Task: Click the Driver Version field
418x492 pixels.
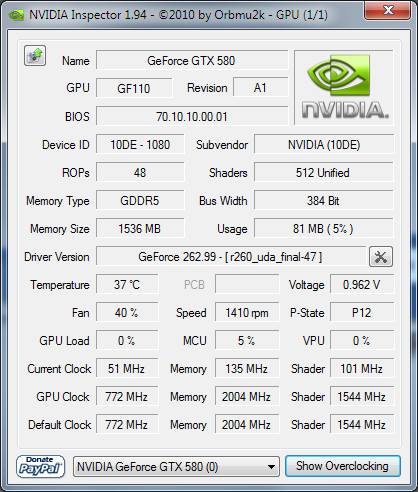Action: (231, 256)
